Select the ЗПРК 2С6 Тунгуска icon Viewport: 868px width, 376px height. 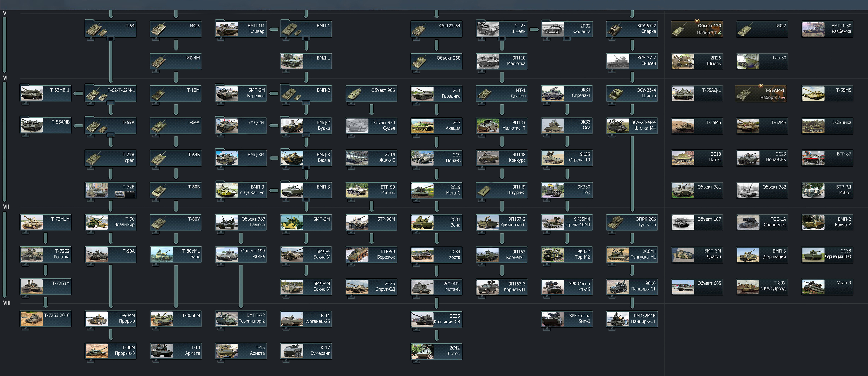(615, 222)
